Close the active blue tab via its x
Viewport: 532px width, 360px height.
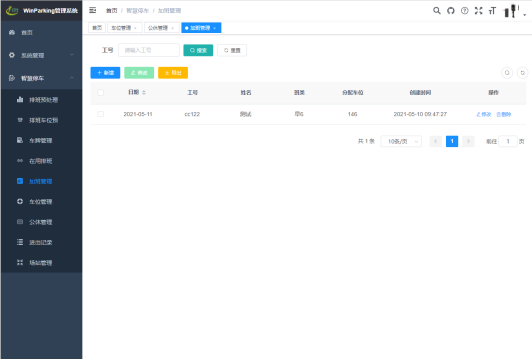214,28
